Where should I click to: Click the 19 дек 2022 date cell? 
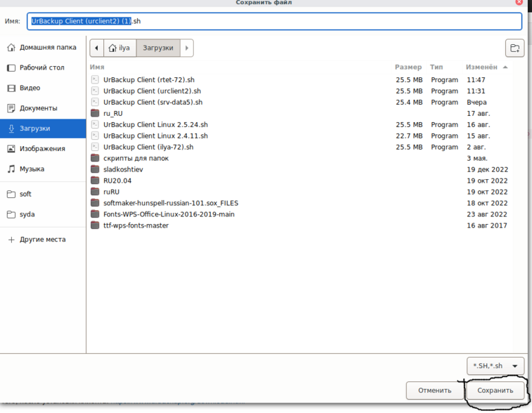coord(487,170)
